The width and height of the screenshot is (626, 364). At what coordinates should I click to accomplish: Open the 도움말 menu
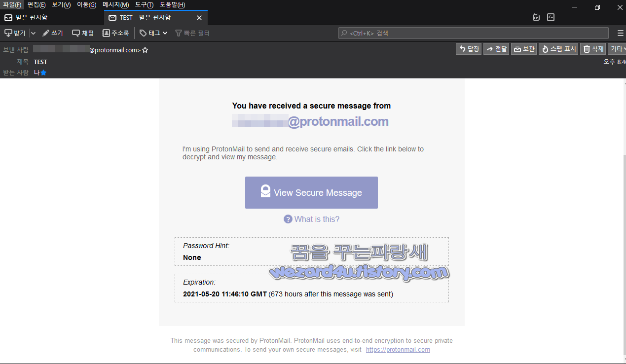[173, 5]
